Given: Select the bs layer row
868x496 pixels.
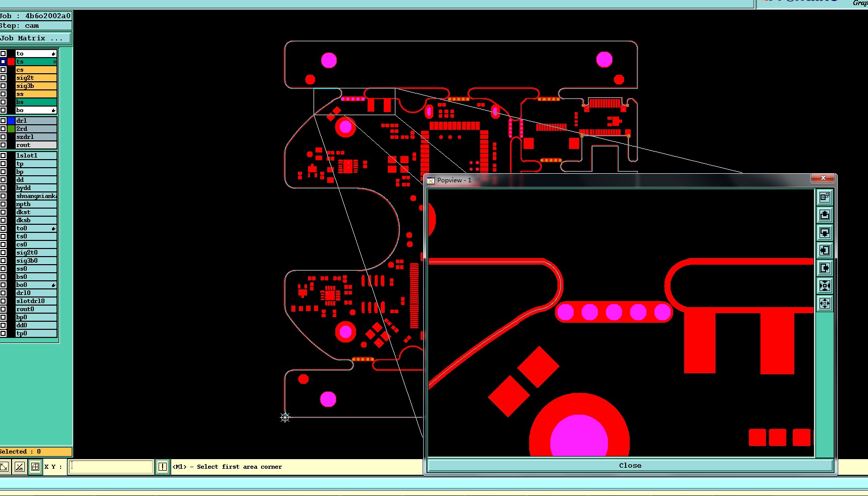Looking at the screenshot, I should point(36,102).
